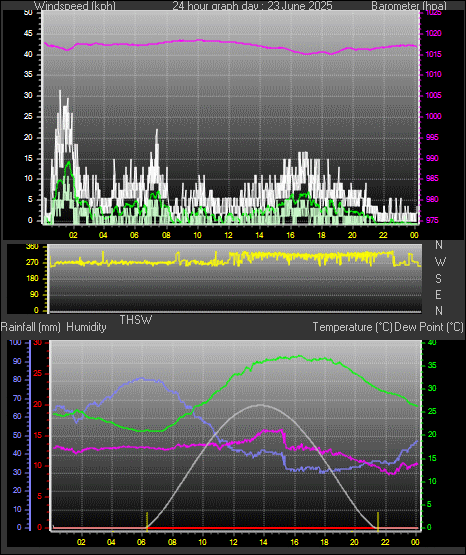Click the "S" compass direction label
This screenshot has height=555, width=466.
(x=438, y=279)
